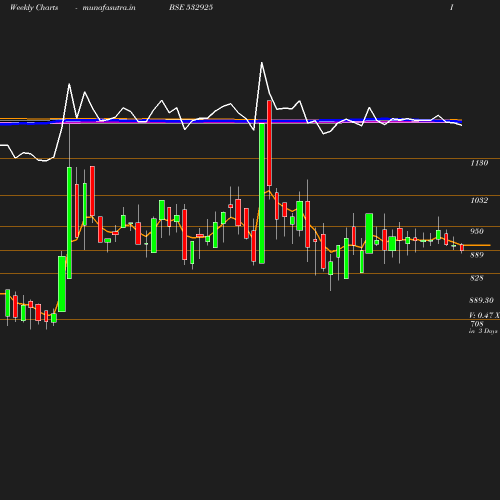
Task: Click the 828 price axis label
Action: [x=477, y=278]
